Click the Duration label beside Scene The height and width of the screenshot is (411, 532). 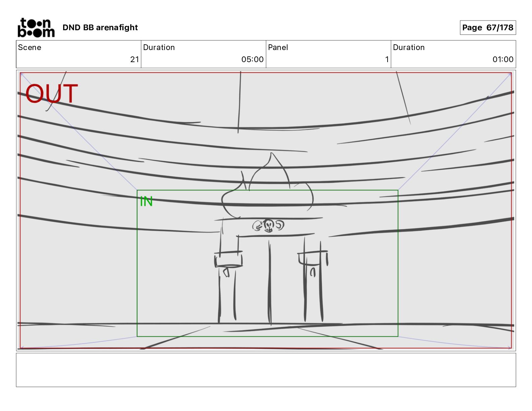(159, 47)
